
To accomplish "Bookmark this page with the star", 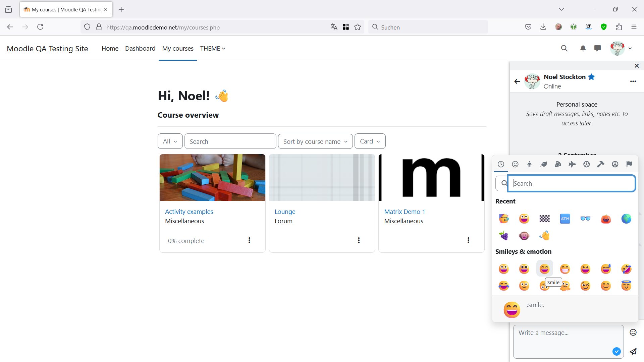I will [358, 27].
